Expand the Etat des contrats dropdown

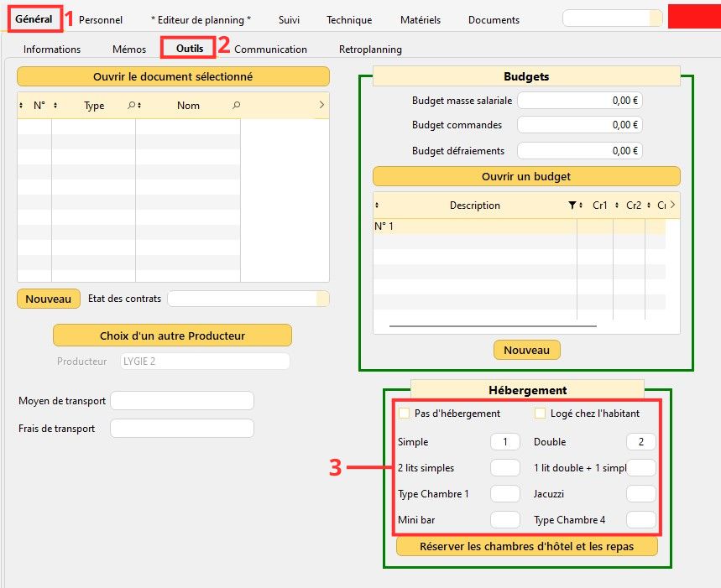tap(322, 299)
